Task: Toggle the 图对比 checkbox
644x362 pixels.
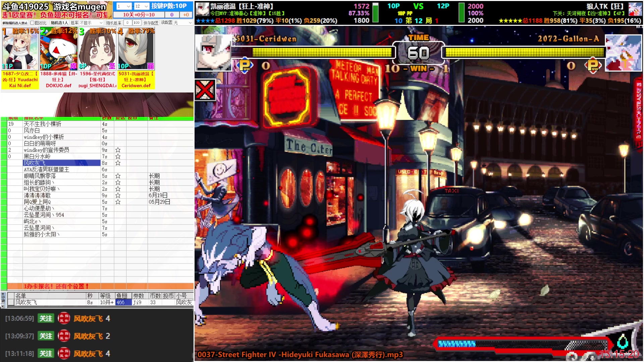Action: click(32, 23)
